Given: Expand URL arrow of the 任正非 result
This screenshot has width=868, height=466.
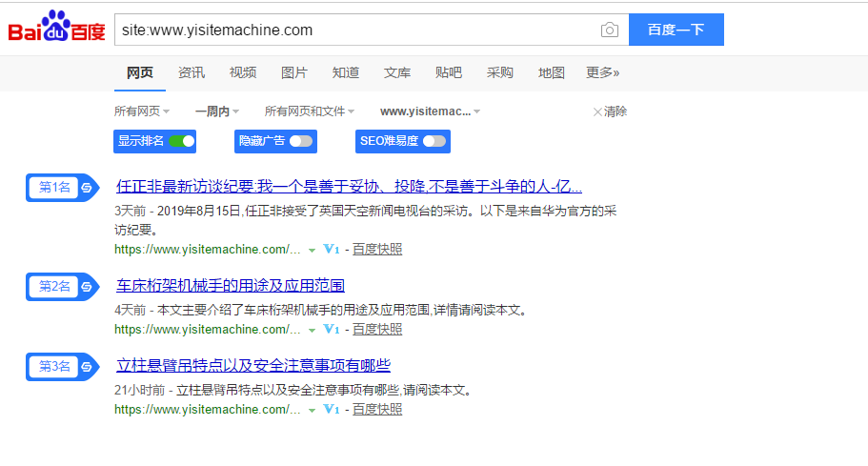Looking at the screenshot, I should pos(312,251).
